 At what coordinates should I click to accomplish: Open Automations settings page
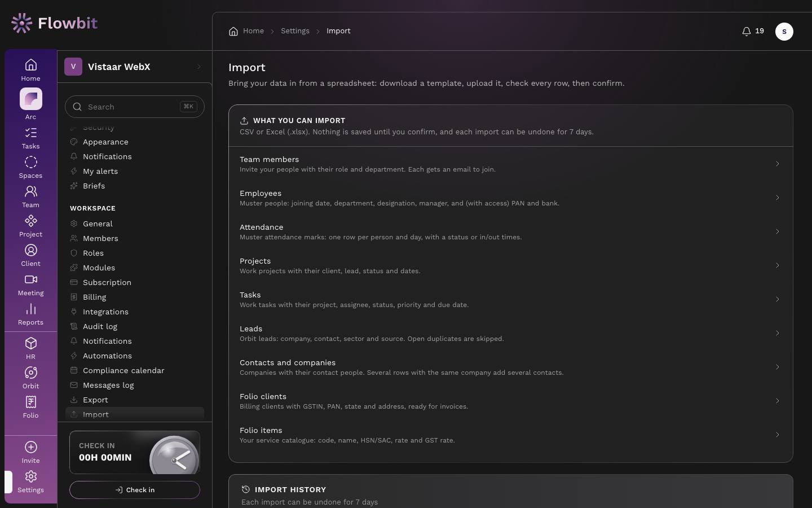pyautogui.click(x=135, y=356)
